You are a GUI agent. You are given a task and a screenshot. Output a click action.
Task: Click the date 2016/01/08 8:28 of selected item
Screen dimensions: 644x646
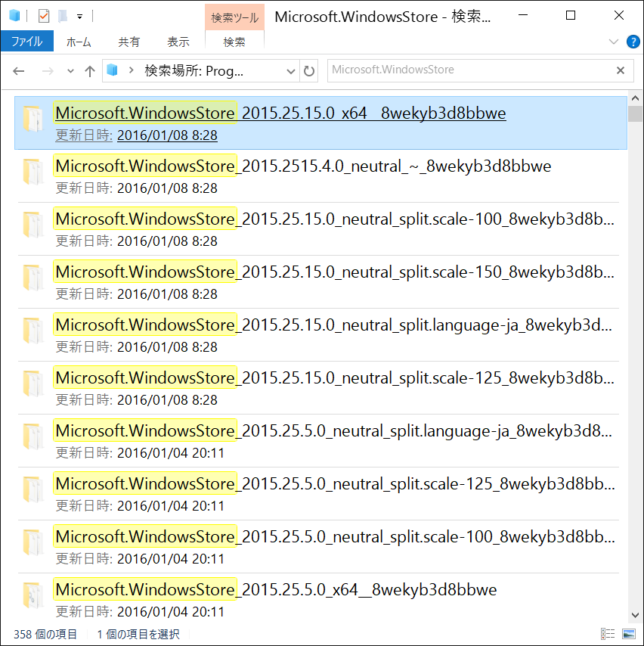[x=167, y=135]
